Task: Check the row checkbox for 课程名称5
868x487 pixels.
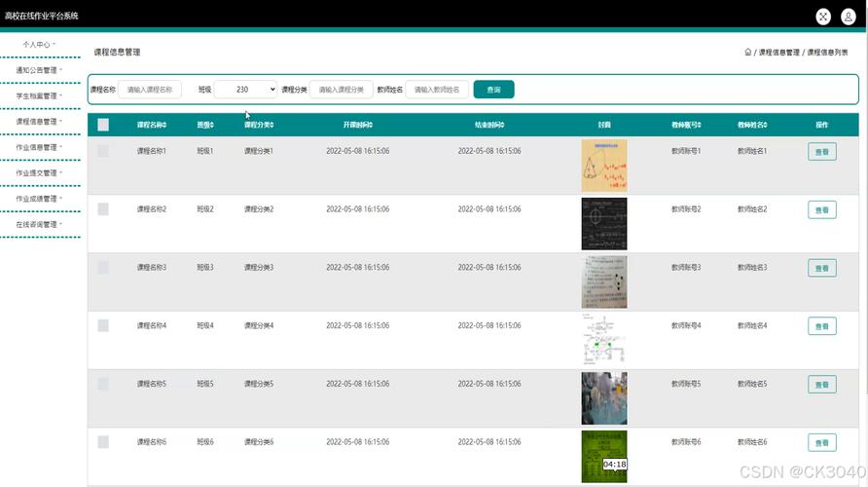Action: [x=103, y=384]
